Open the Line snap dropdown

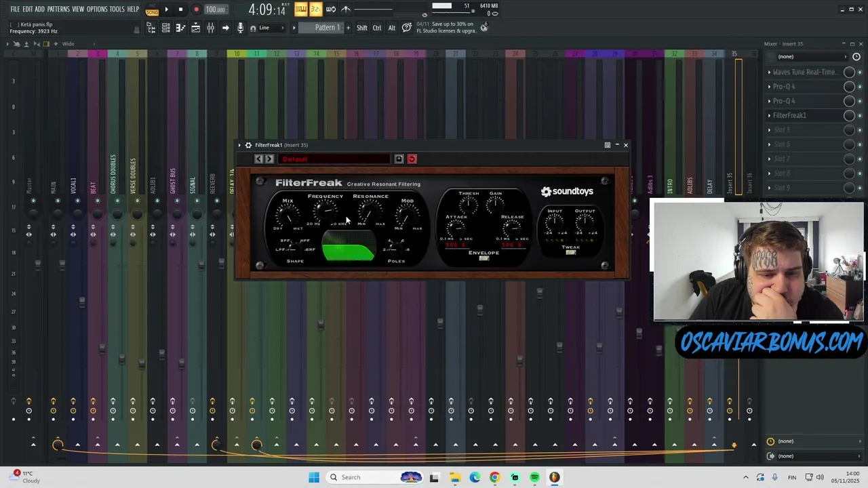pyautogui.click(x=273, y=28)
